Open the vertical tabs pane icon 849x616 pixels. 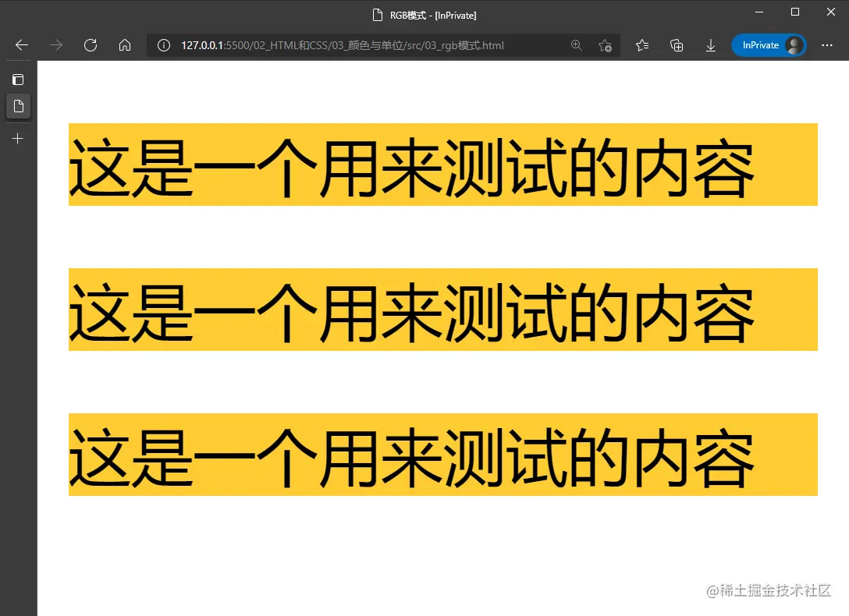point(17,79)
